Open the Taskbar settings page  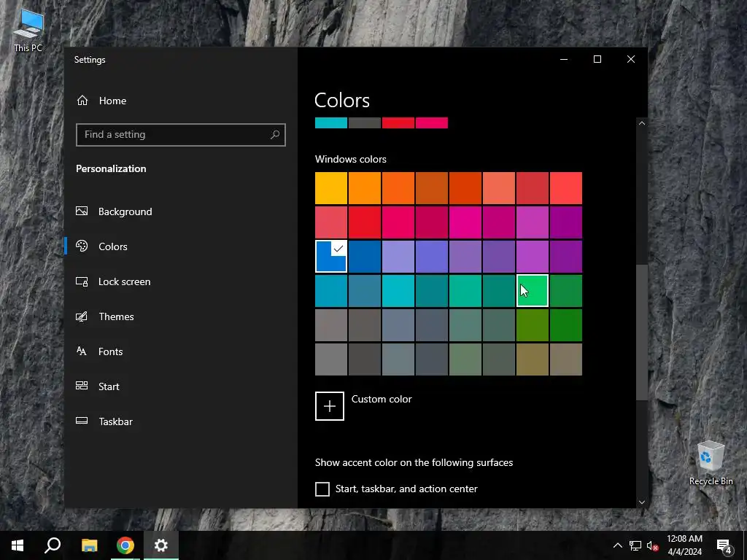coord(116,421)
